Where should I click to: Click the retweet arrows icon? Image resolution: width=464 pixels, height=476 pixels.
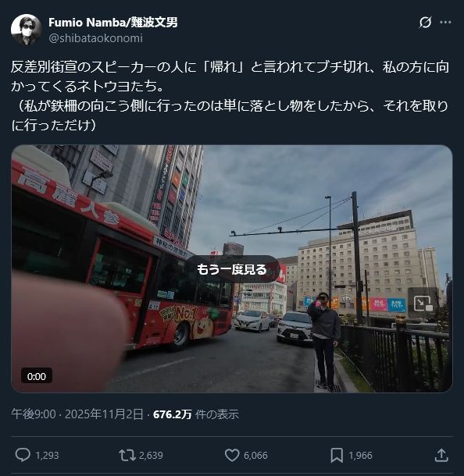(x=127, y=456)
